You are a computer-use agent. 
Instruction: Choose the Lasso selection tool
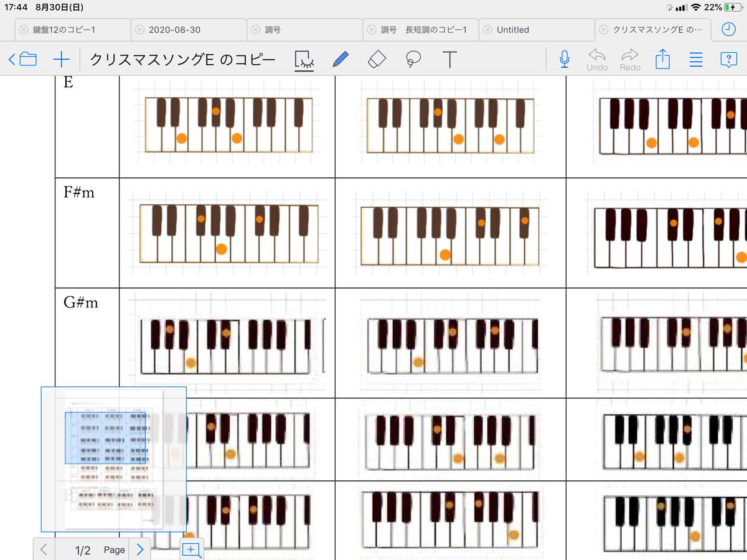[x=413, y=59]
